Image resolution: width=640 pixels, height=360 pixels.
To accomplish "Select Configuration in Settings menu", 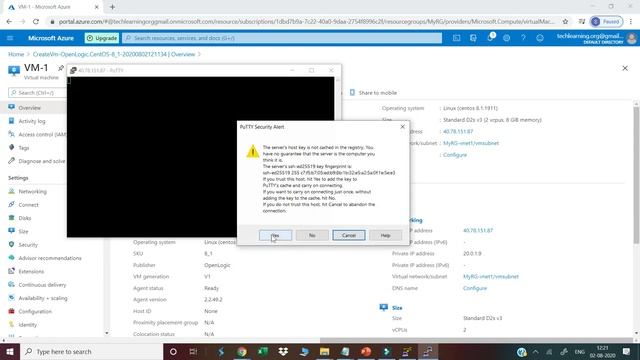I will (x=35, y=311).
